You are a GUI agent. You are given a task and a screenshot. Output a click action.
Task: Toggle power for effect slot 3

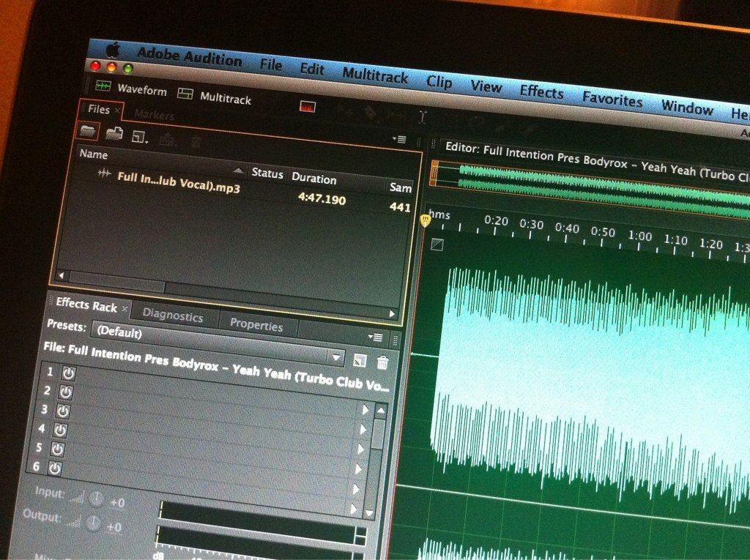63,411
